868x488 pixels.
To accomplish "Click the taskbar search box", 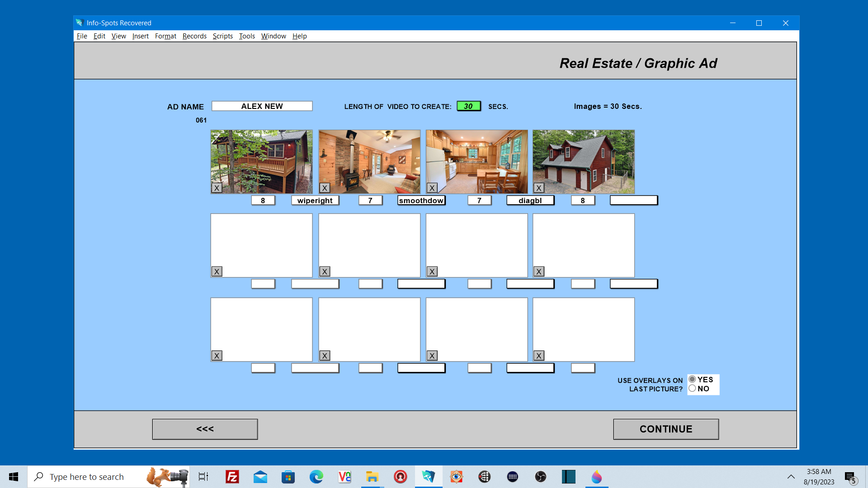I will click(x=108, y=477).
